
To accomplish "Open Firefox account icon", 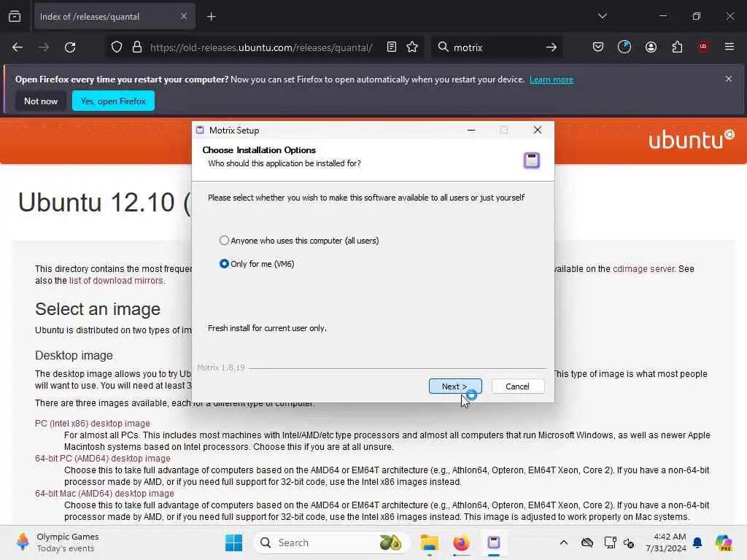I will 651,47.
